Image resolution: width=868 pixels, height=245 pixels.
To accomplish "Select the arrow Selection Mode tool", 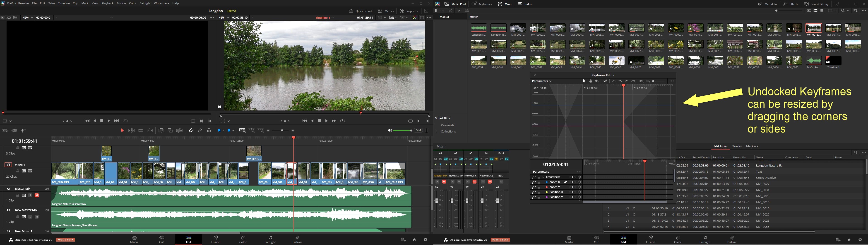I will point(122,131).
